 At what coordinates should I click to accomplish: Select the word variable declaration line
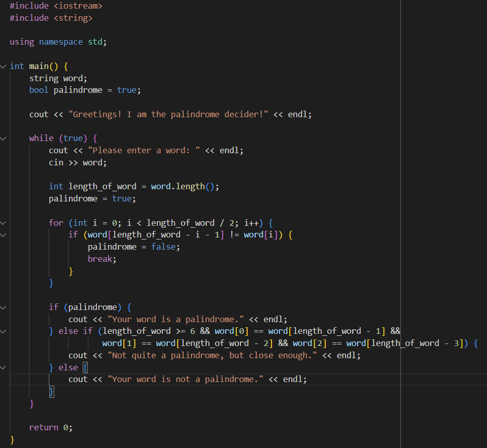57,78
